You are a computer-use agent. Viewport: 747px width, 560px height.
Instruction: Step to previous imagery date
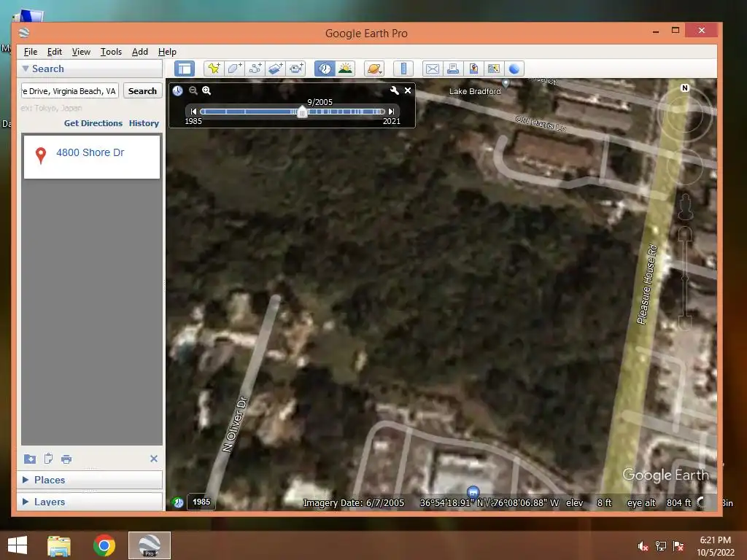tap(193, 112)
